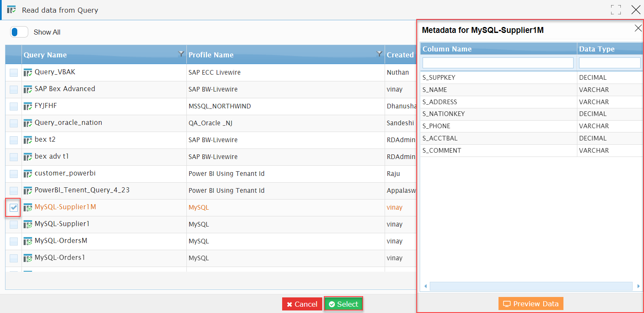Click the query icon beside bex adv t1
This screenshot has height=313, width=644.
[28, 157]
